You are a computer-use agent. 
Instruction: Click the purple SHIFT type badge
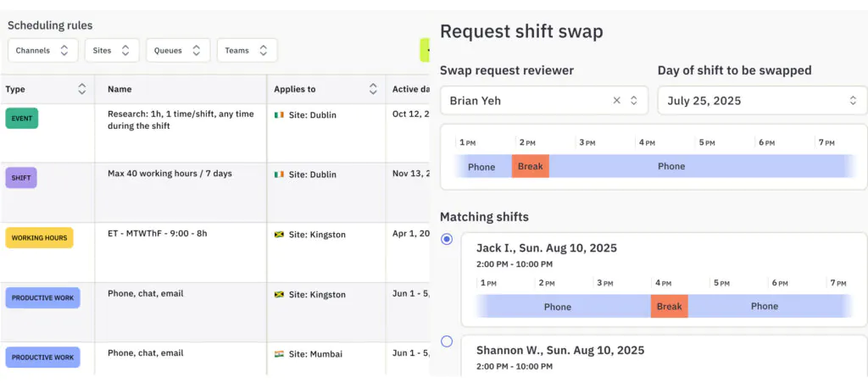pos(21,178)
